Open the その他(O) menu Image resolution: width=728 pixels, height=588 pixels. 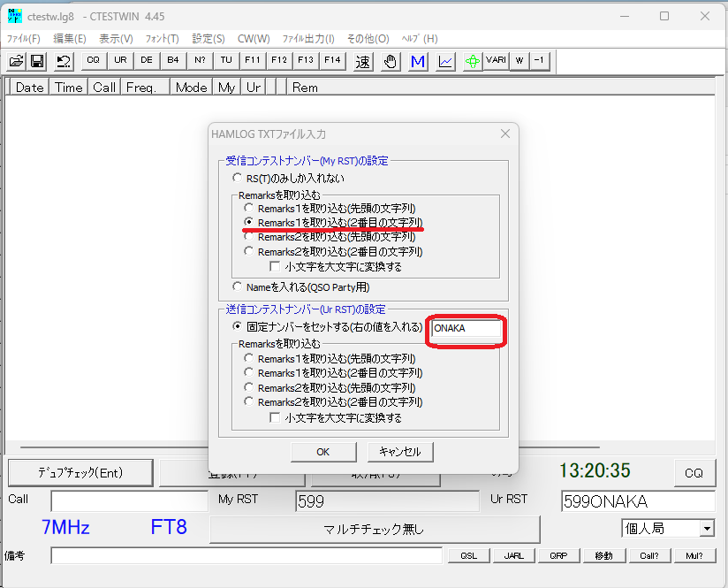pos(368,39)
